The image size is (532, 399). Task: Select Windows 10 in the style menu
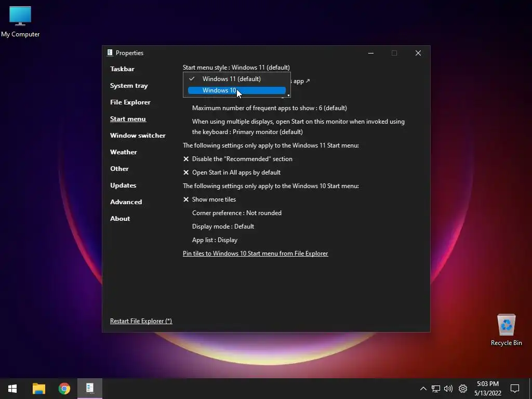[237, 90]
